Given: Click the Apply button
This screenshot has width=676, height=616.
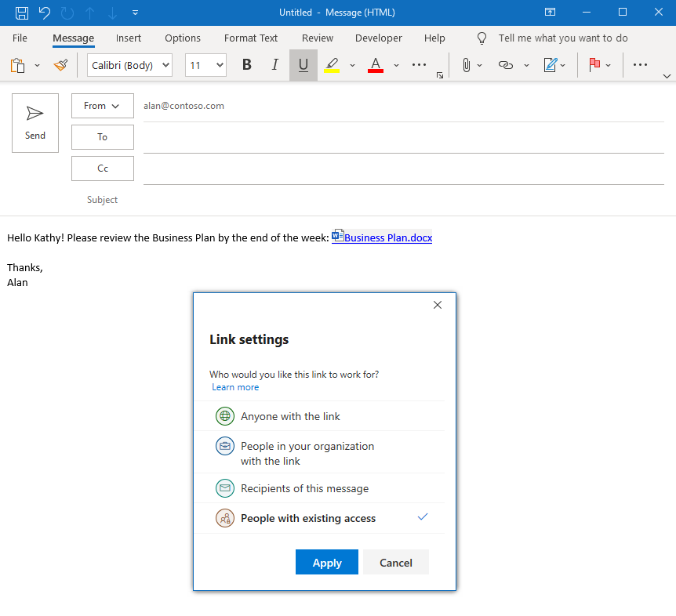Looking at the screenshot, I should tap(327, 562).
